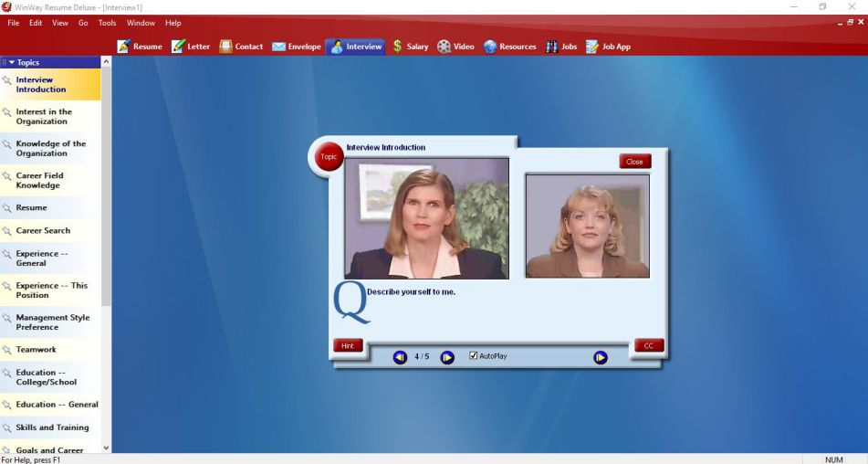
Task: Select the Career Search topic
Action: tap(50, 230)
